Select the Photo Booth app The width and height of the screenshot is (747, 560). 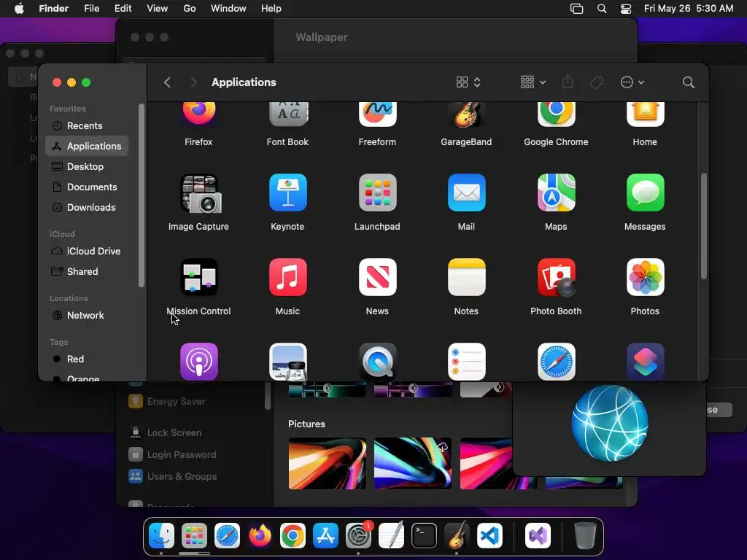556,277
